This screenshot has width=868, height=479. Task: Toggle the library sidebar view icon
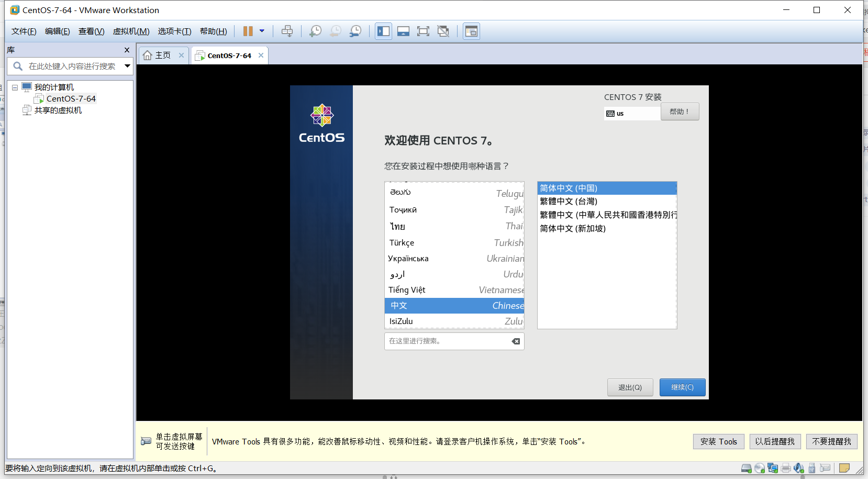pyautogui.click(x=384, y=31)
